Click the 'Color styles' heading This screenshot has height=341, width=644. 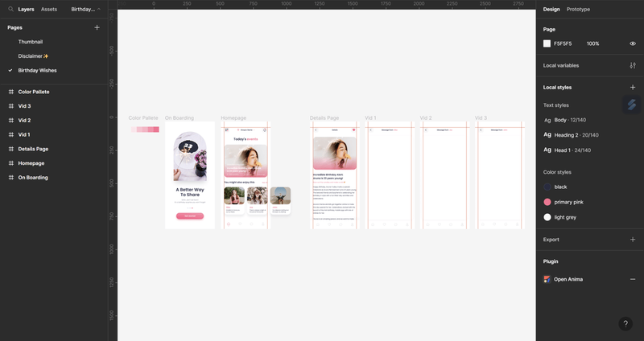tap(557, 172)
